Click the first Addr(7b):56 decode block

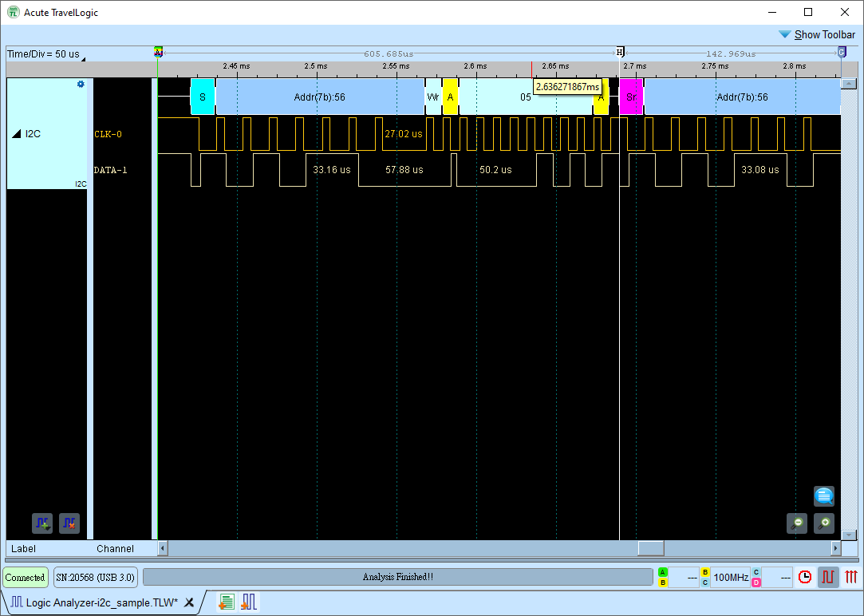[x=320, y=97]
